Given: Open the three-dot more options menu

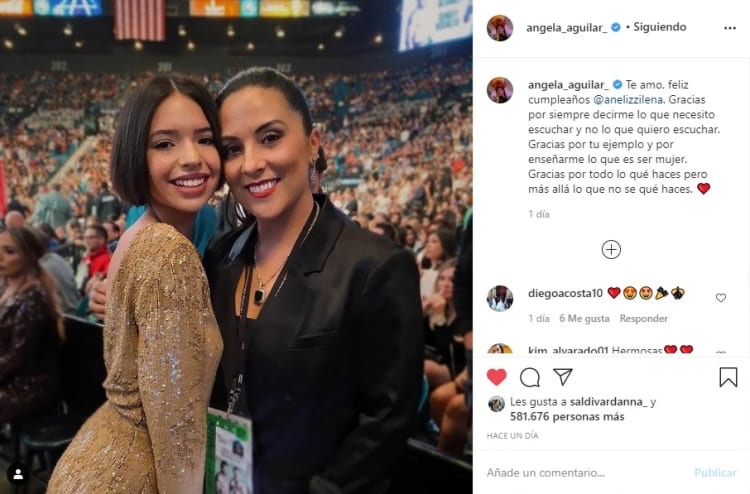Looking at the screenshot, I should [730, 28].
